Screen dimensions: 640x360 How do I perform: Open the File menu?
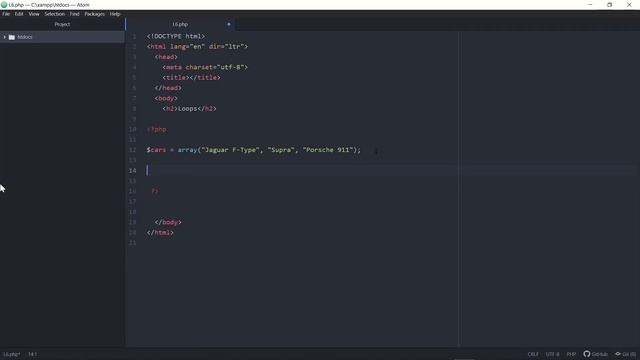point(6,14)
